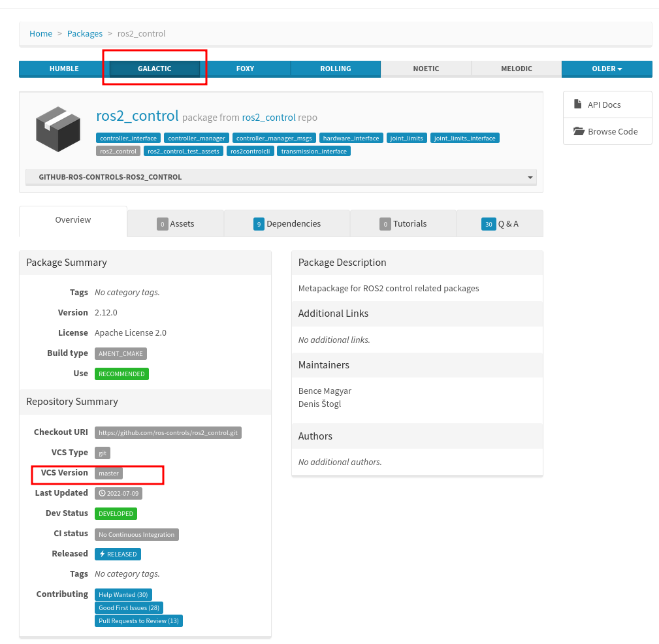Click the AMENT_CMAKE build type badge
Image resolution: width=659 pixels, height=644 pixels.
121,354
